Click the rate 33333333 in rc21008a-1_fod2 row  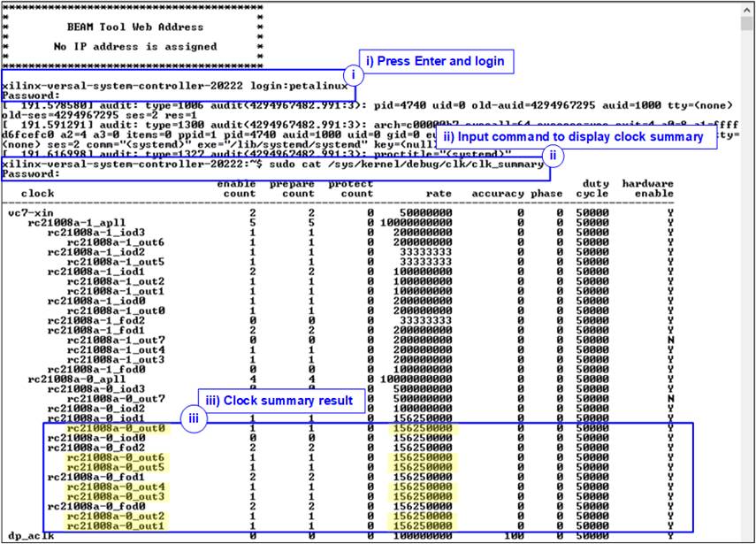(x=425, y=320)
